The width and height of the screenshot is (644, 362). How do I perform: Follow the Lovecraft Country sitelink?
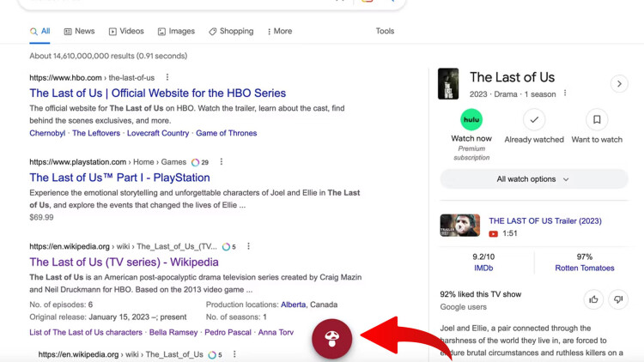(x=158, y=133)
